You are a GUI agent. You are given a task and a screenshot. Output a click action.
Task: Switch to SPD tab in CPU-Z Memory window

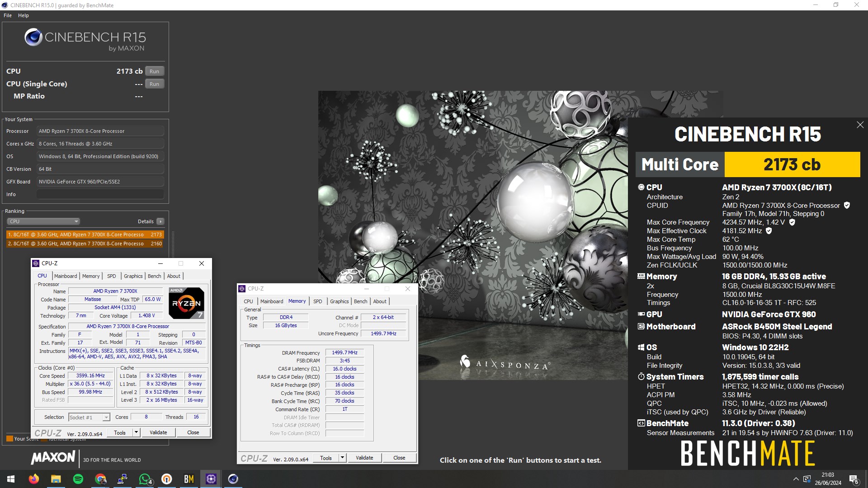pos(318,301)
